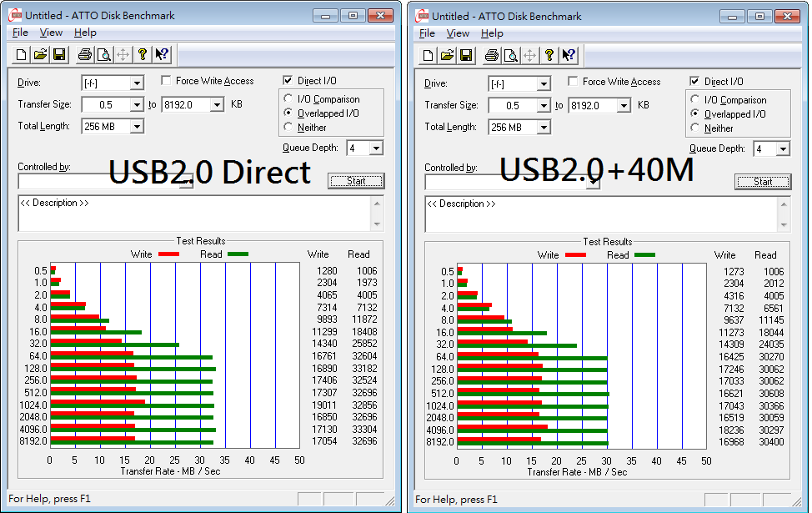Select Neither radio in right window
Screen dimensions: 812x513
coord(695,128)
